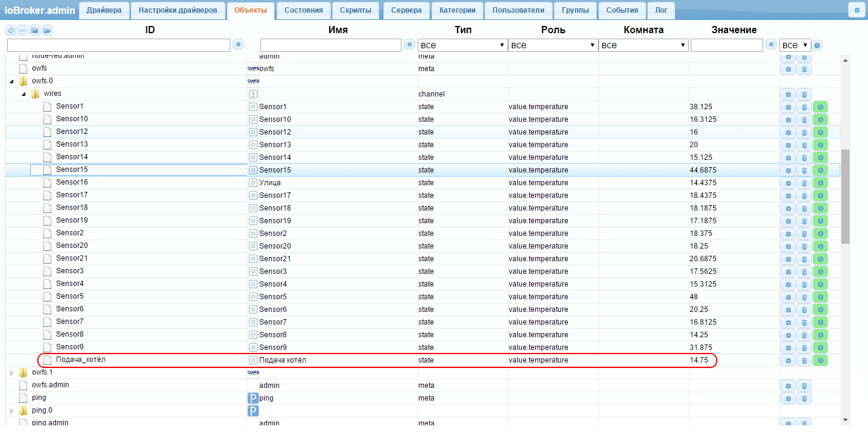Viewport: 868px width, 441px height.
Task: Open the Настройки драйверов tab
Action: [178, 10]
